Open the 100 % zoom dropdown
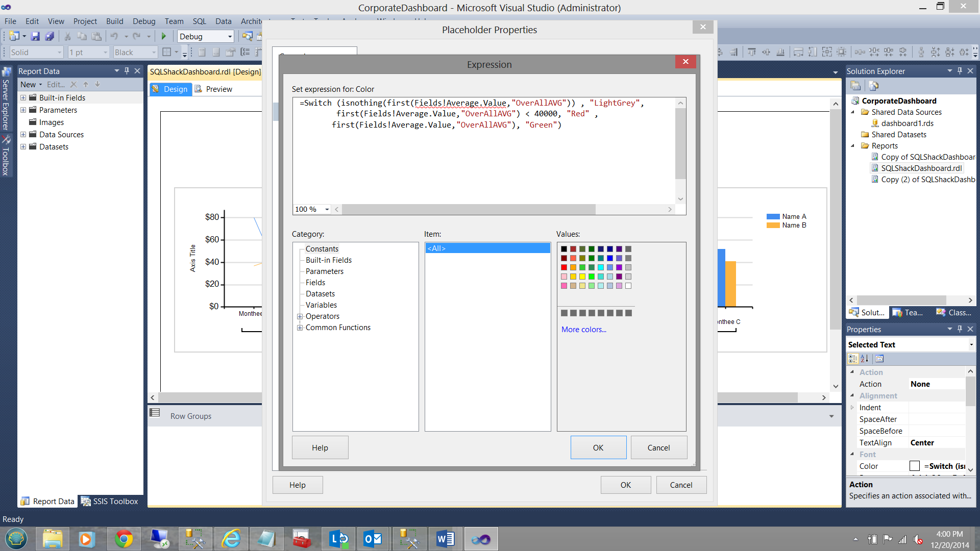 point(327,209)
